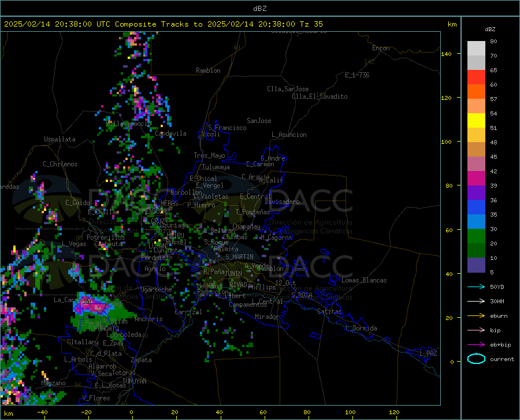Pick the orange 60–57 dBZ swatch
Screen dimensions: 520x420
476,92
